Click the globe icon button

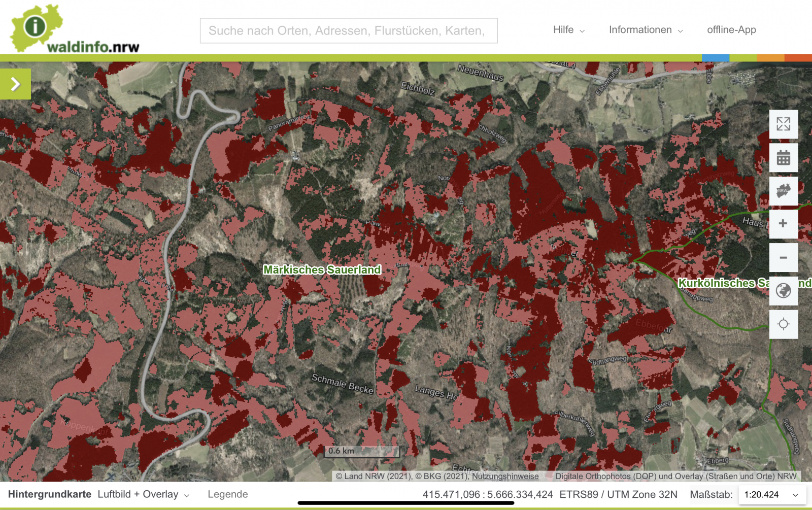[x=783, y=291]
